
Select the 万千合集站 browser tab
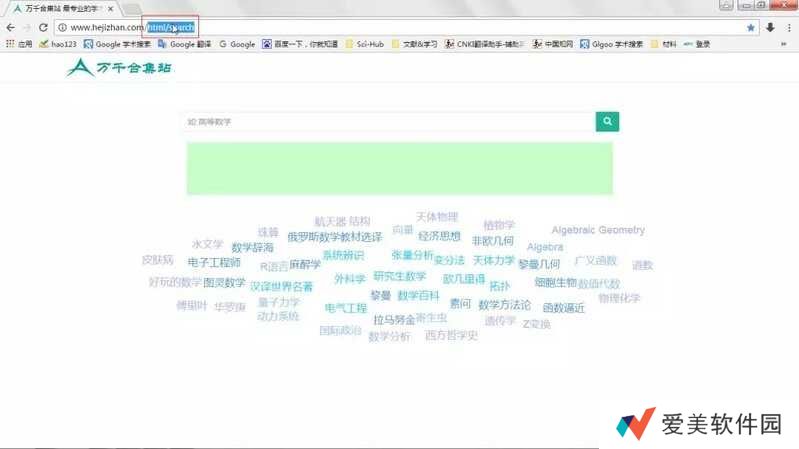coord(60,9)
